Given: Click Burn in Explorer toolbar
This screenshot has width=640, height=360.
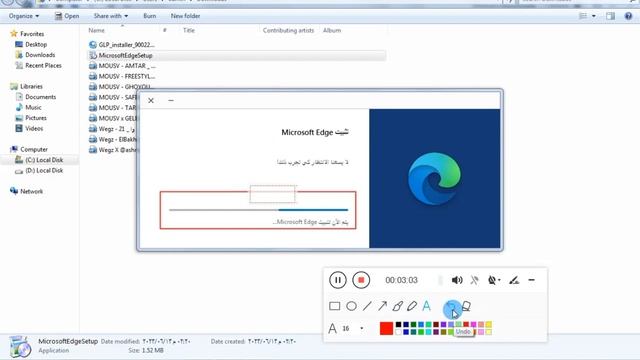Looking at the screenshot, I should [x=150, y=16].
